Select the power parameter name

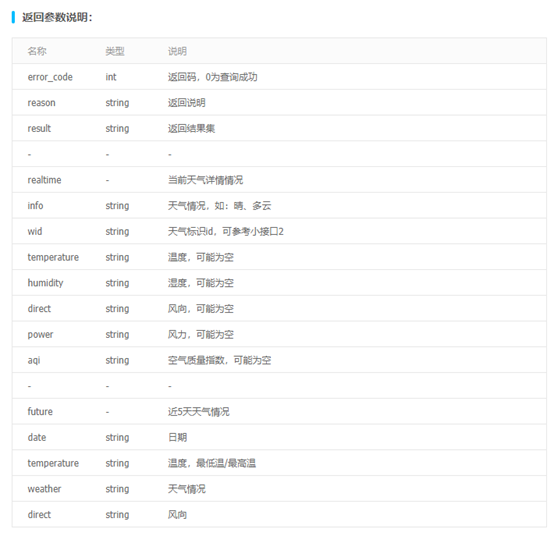[x=41, y=335]
